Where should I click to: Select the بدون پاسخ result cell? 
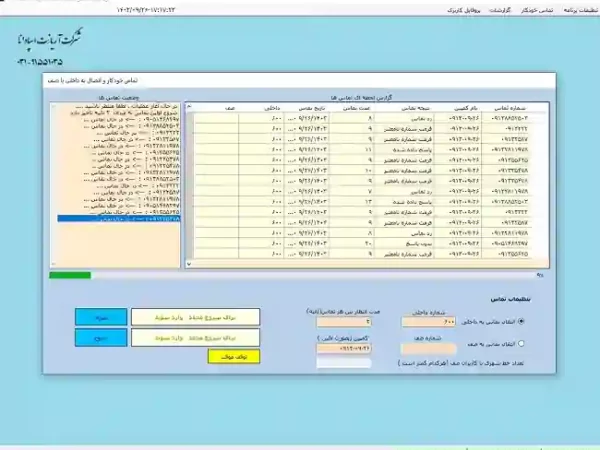click(x=404, y=243)
